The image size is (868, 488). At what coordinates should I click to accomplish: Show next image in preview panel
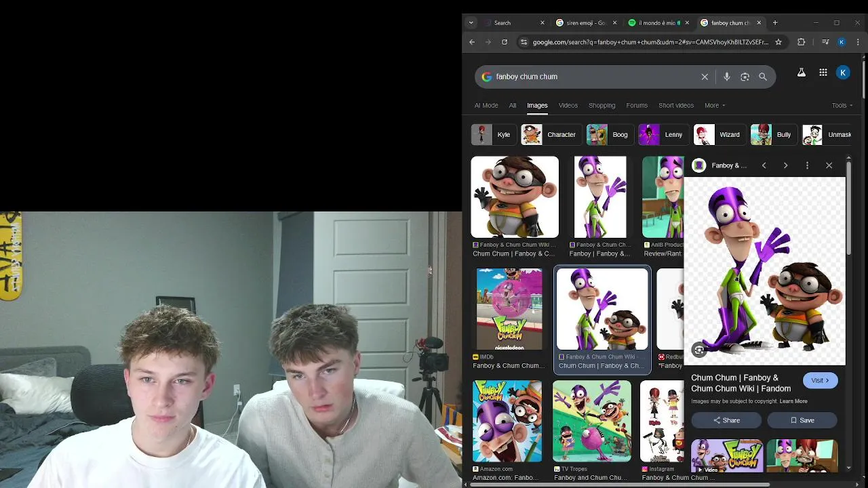pos(785,165)
